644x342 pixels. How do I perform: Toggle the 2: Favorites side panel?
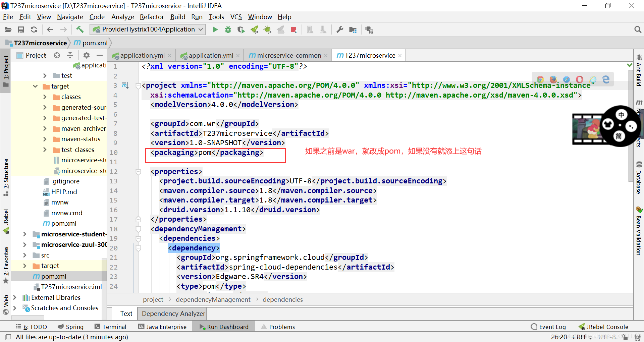pyautogui.click(x=6, y=265)
